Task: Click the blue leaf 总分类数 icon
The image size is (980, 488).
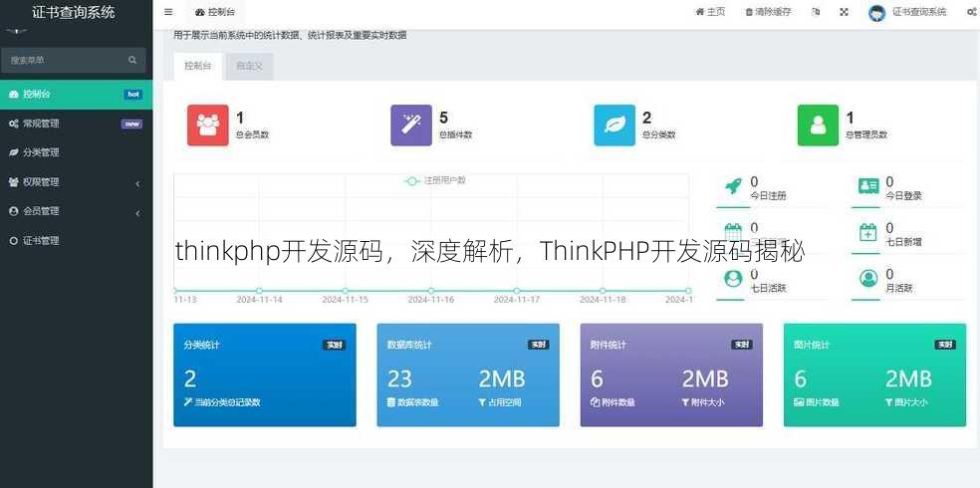Action: pos(614,124)
